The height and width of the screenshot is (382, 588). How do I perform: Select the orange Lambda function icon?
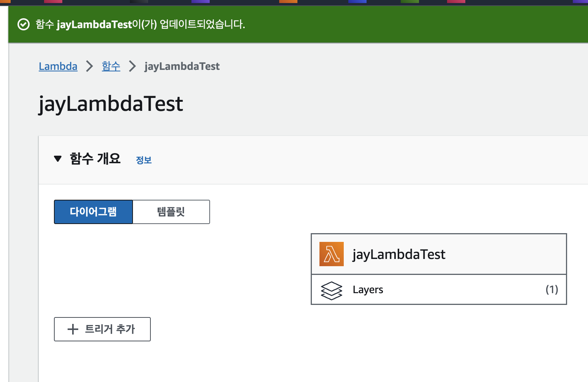coord(331,254)
